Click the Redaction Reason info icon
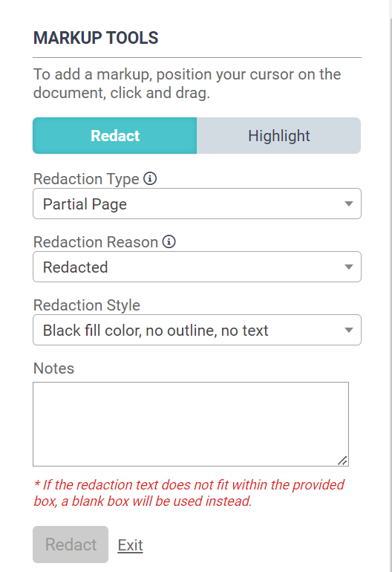The image size is (392, 572). coord(169,241)
